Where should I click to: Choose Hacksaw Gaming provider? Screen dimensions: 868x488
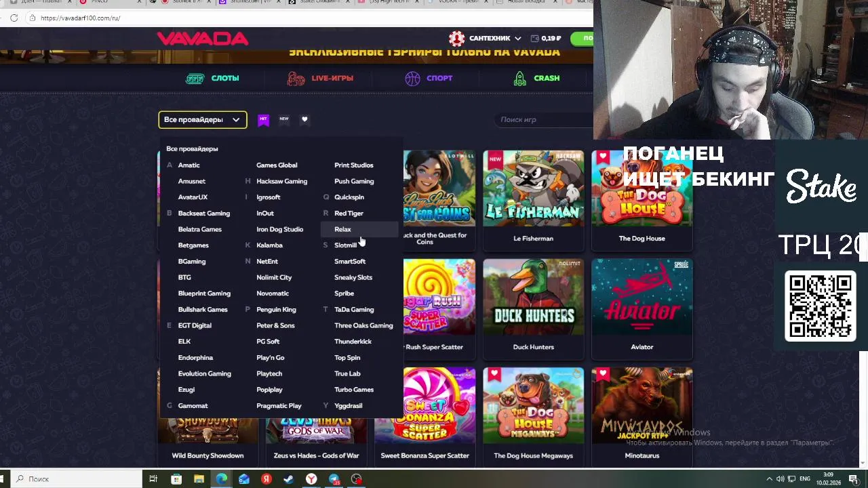tap(281, 181)
